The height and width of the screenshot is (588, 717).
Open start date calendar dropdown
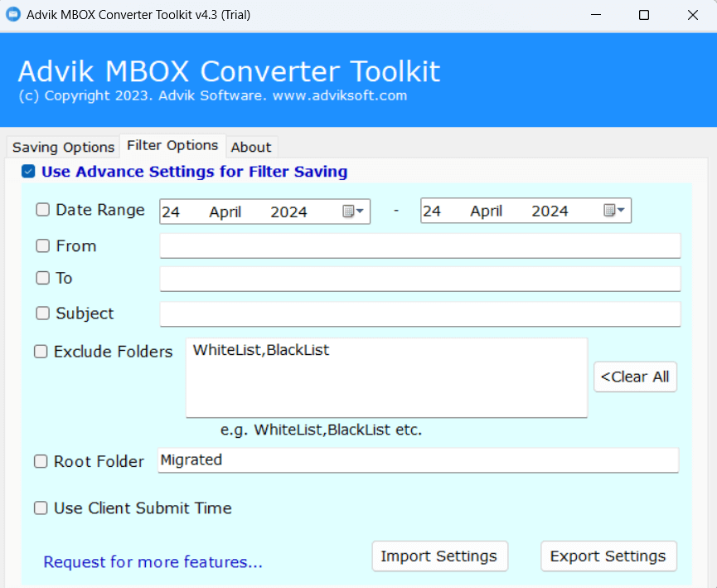[353, 211]
